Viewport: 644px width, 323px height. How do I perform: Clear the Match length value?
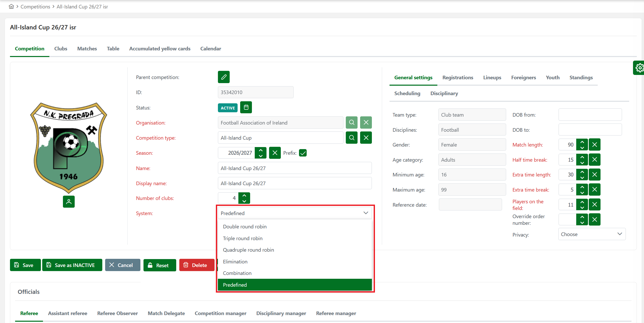(594, 145)
